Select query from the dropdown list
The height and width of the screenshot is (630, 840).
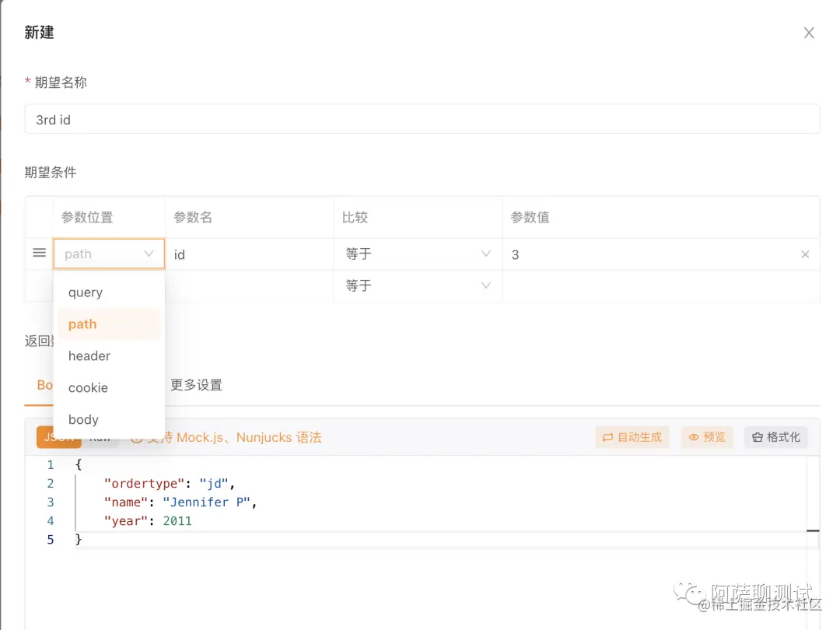109,292
